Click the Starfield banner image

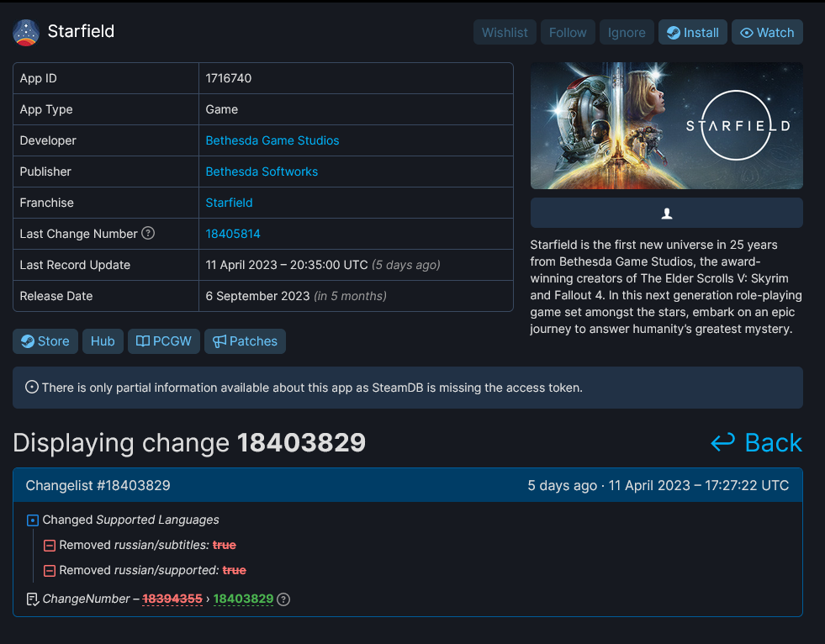pos(666,126)
